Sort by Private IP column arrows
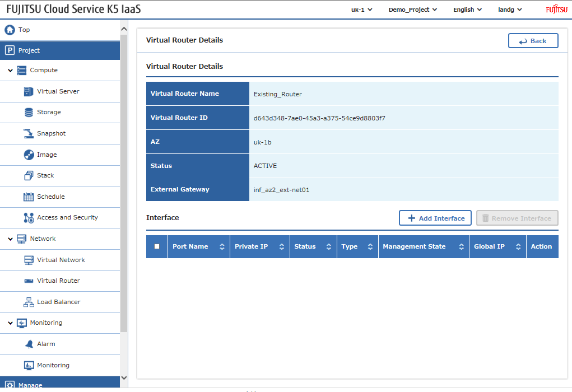Screen dimensions: 572x392 tap(282, 246)
